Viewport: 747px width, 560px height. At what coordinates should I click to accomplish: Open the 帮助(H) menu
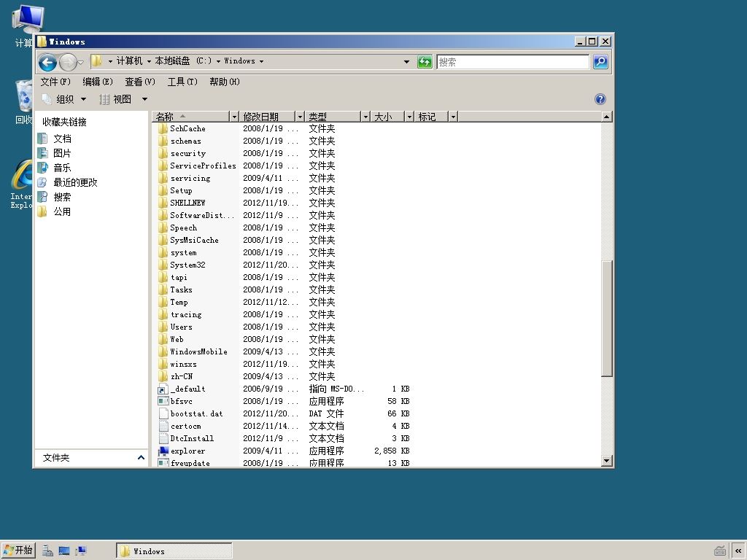(x=225, y=82)
